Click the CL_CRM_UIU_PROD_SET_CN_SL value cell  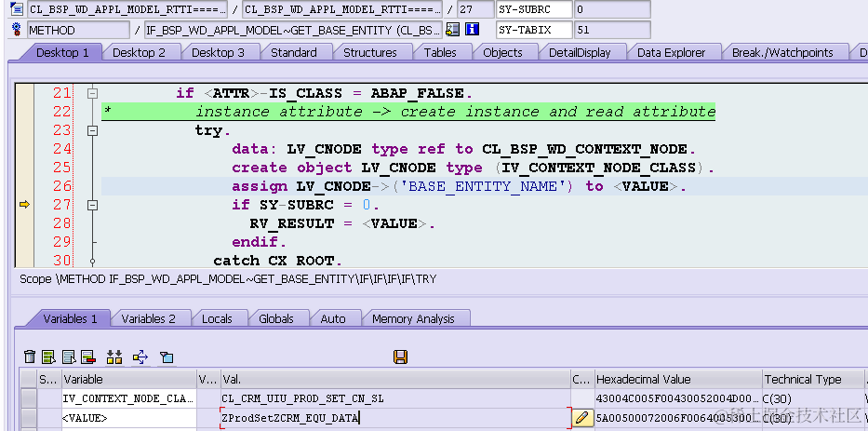coord(395,398)
